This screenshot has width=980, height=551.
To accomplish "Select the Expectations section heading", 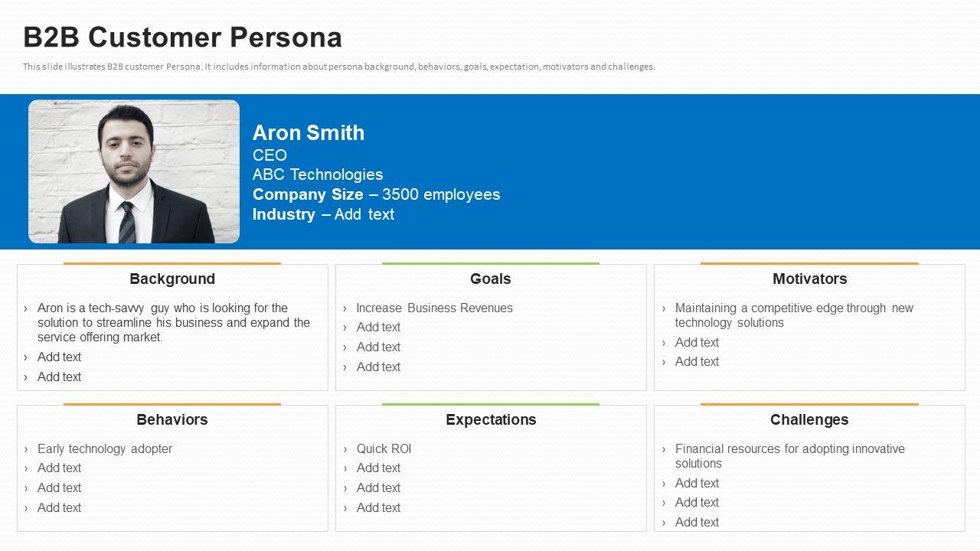I will pyautogui.click(x=491, y=420).
